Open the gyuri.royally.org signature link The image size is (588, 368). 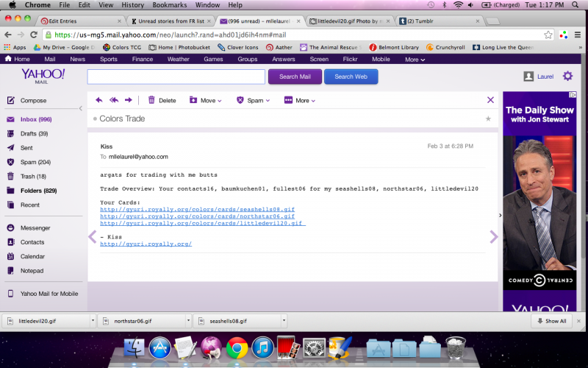tap(146, 244)
